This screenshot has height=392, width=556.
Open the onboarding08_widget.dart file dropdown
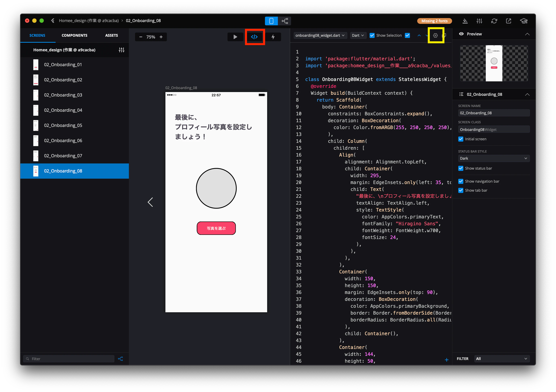point(320,36)
